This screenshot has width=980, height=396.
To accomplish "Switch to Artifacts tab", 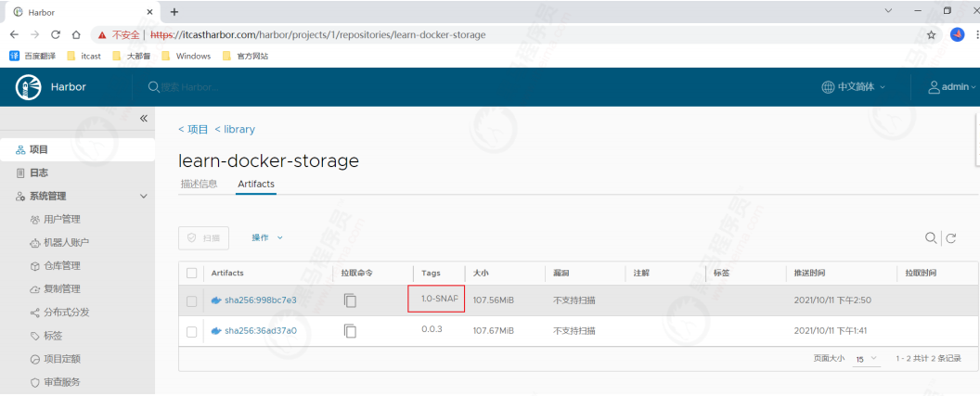I will tap(255, 185).
